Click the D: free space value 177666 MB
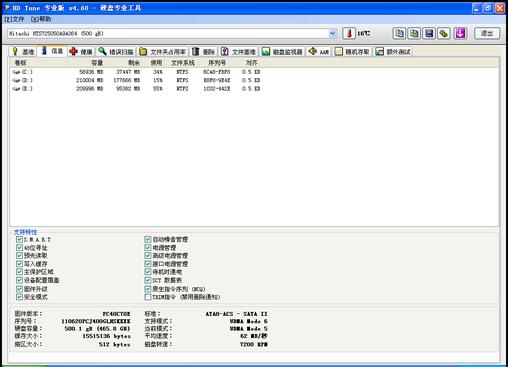The height and width of the screenshot is (367, 508). (127, 80)
